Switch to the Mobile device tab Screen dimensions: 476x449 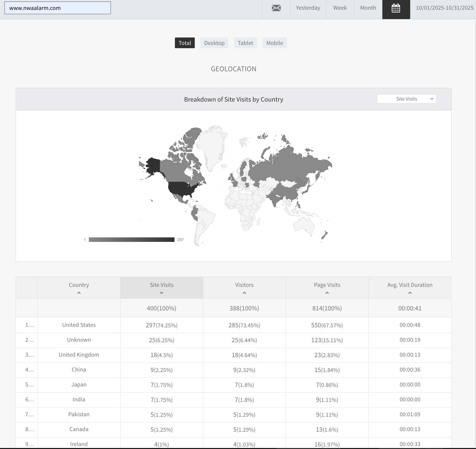275,43
